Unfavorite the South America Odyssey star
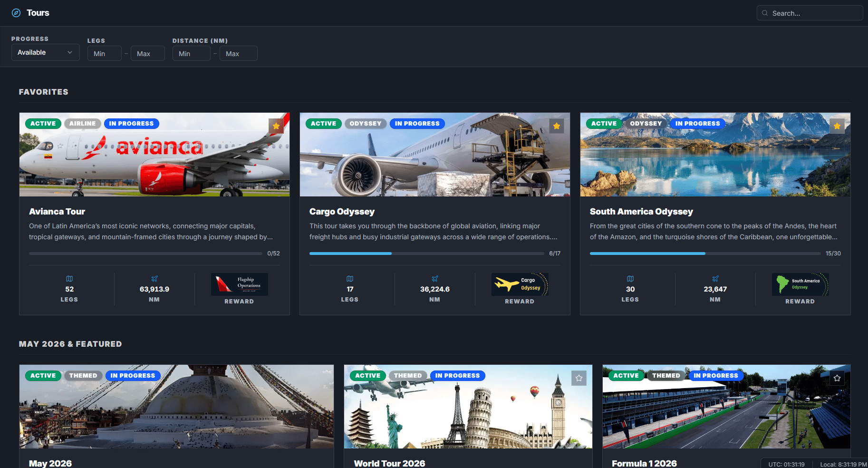Image resolution: width=868 pixels, height=468 pixels. [837, 126]
